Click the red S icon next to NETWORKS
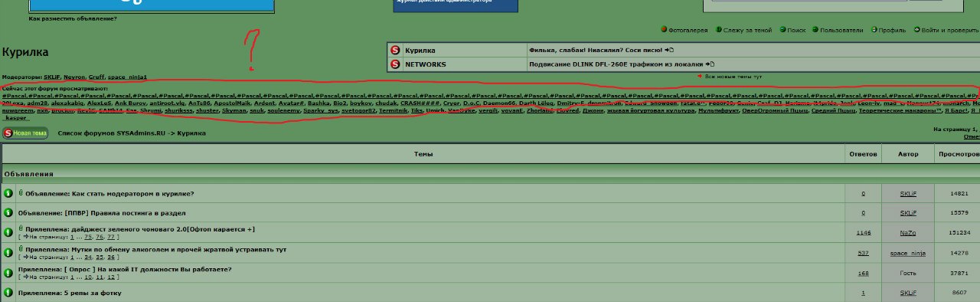Screen dimensions: 980x302 tap(395, 64)
